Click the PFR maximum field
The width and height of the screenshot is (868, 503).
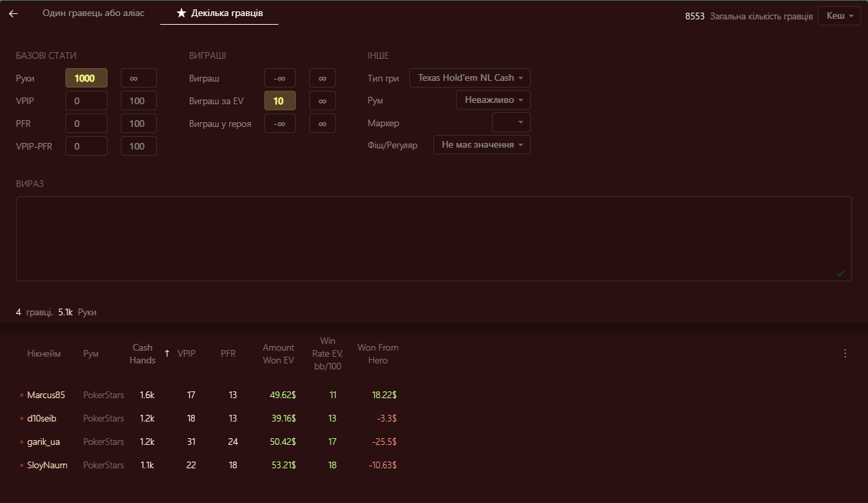[139, 124]
